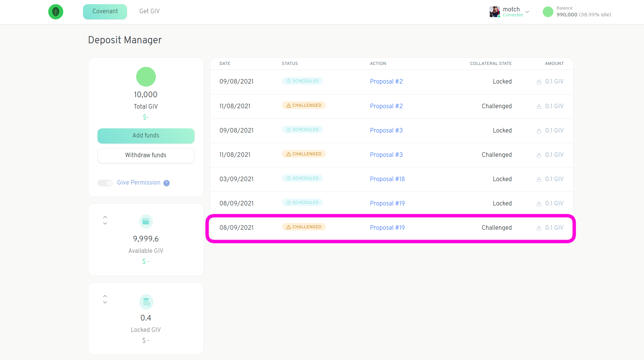The height and width of the screenshot is (360, 644).
Task: Click SCHEDULED status badge dated 03/09/2021
Action: 302,178
